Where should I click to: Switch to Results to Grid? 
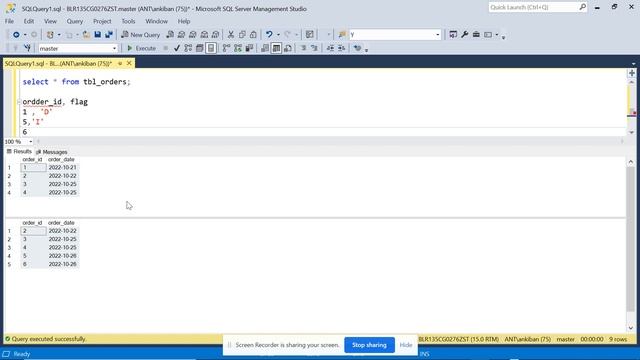(x=276, y=48)
